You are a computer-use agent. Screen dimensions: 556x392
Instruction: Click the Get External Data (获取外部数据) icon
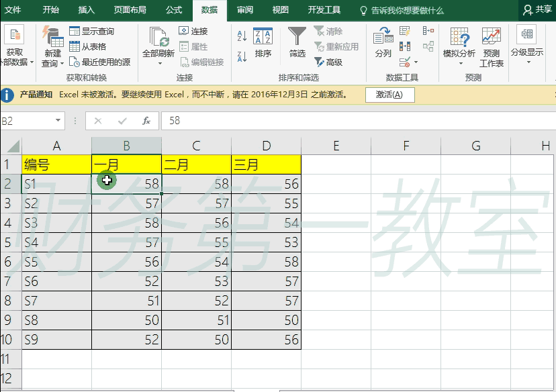[x=14, y=35]
